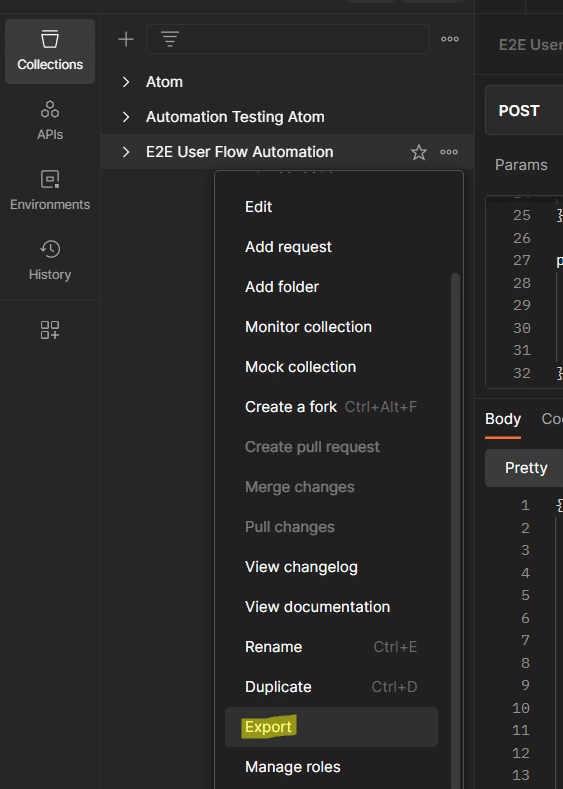Click View changelog menu entry
This screenshot has height=789, width=563.
pyautogui.click(x=331, y=567)
